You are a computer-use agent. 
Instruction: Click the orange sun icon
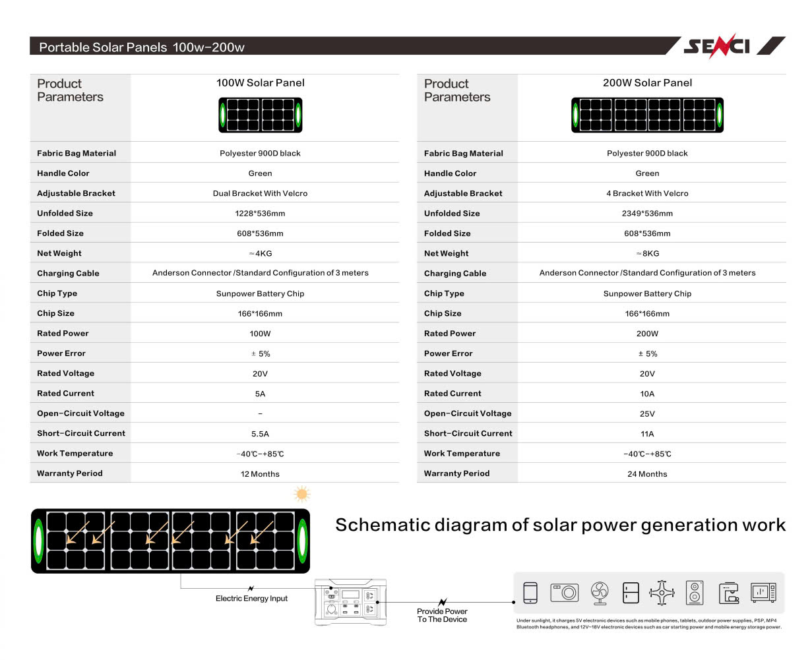click(x=302, y=495)
